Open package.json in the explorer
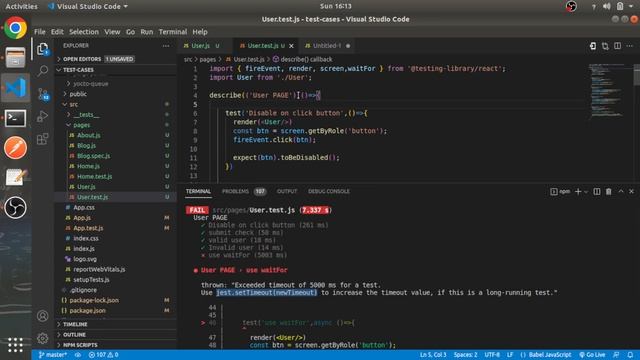 (116, 311)
